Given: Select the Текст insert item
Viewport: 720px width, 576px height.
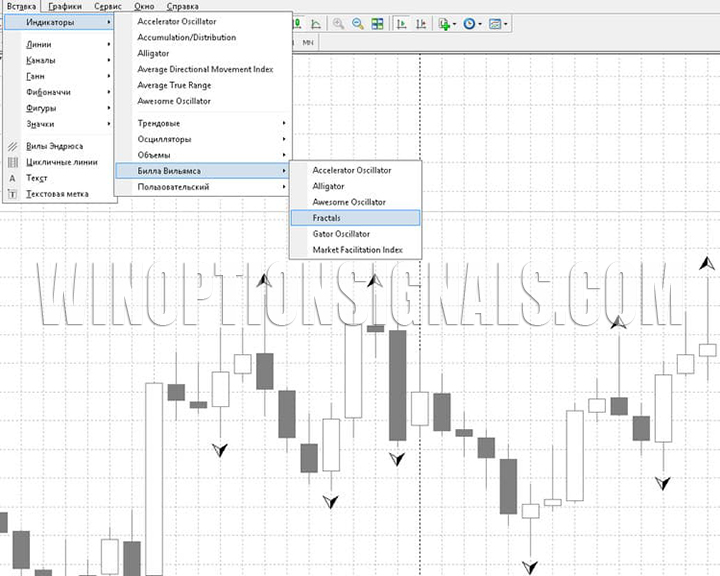Looking at the screenshot, I should click(59, 178).
